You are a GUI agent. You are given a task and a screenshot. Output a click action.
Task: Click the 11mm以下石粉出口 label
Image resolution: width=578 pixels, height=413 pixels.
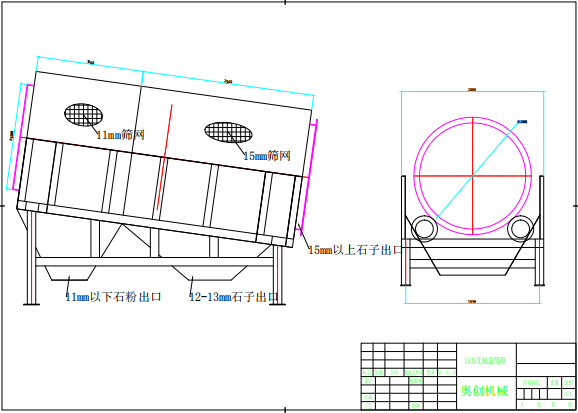coord(114,297)
